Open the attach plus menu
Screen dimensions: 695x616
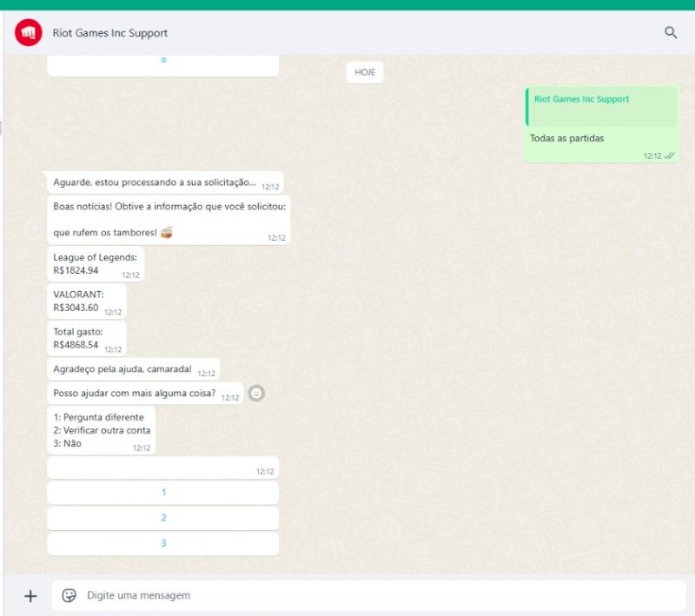tap(30, 596)
